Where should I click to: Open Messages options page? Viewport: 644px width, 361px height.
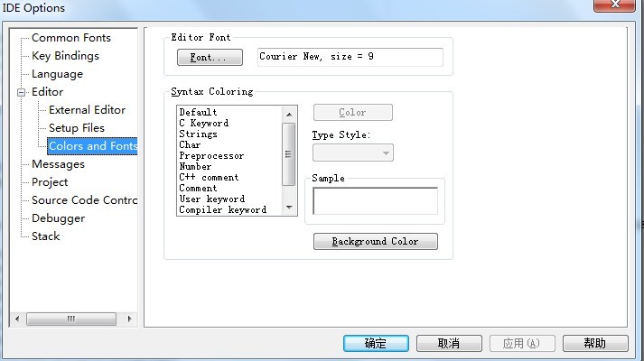(x=58, y=164)
